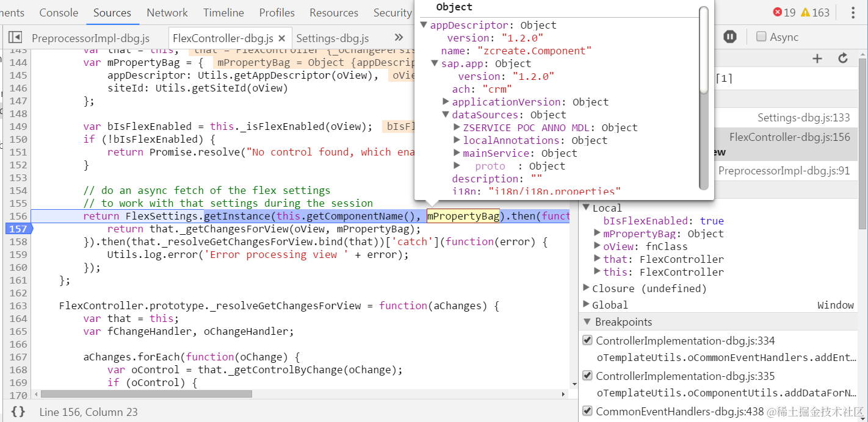This screenshot has width=868, height=422.
Task: Click 'name: zcreate.Component' in popup
Action: coord(516,51)
